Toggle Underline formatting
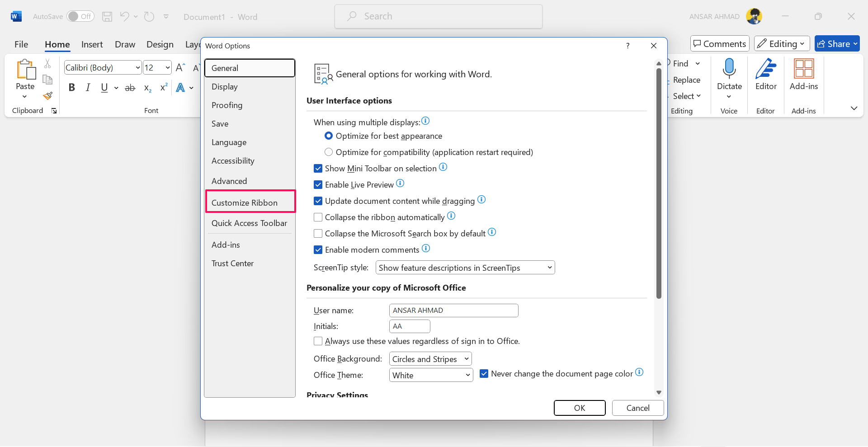868x447 pixels. tap(104, 88)
